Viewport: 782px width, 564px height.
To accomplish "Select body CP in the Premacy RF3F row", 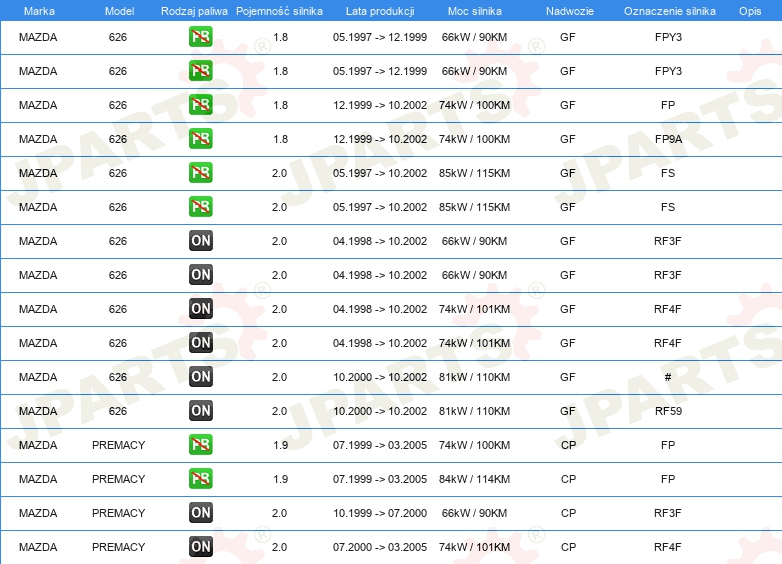I will (569, 513).
